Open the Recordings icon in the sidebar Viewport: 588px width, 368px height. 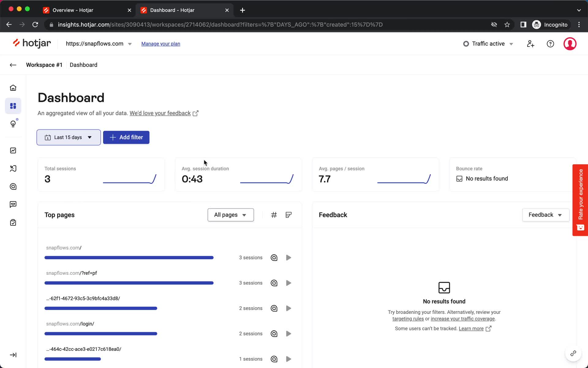[x=13, y=186]
